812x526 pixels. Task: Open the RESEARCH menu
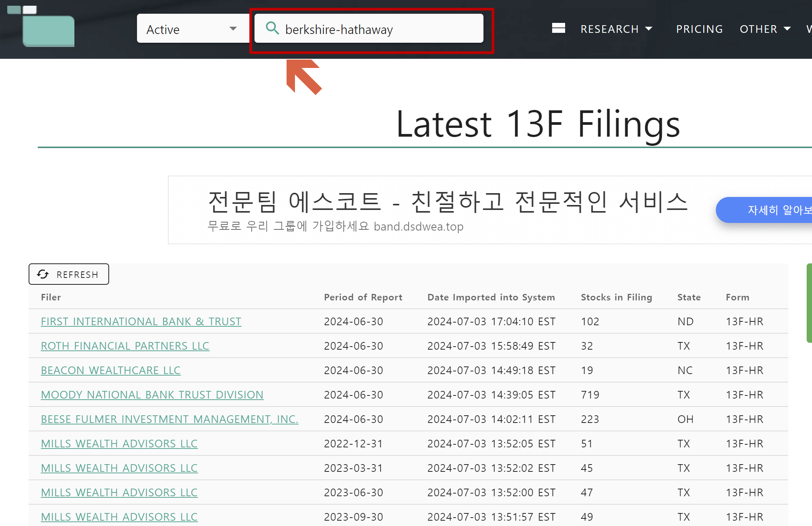(609, 29)
